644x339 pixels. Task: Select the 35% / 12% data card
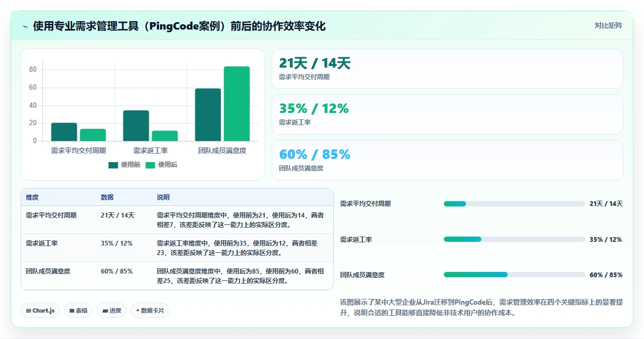[x=447, y=114]
